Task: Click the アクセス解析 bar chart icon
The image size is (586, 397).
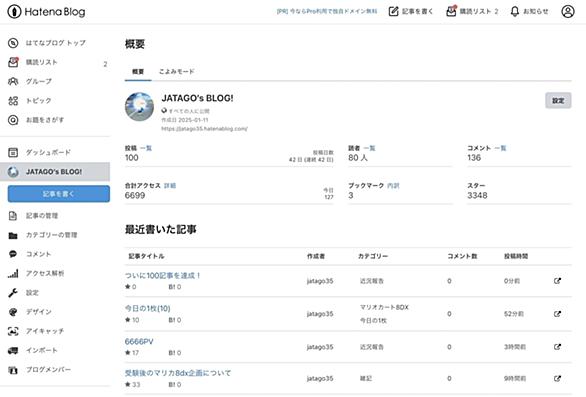Action: [x=13, y=274]
